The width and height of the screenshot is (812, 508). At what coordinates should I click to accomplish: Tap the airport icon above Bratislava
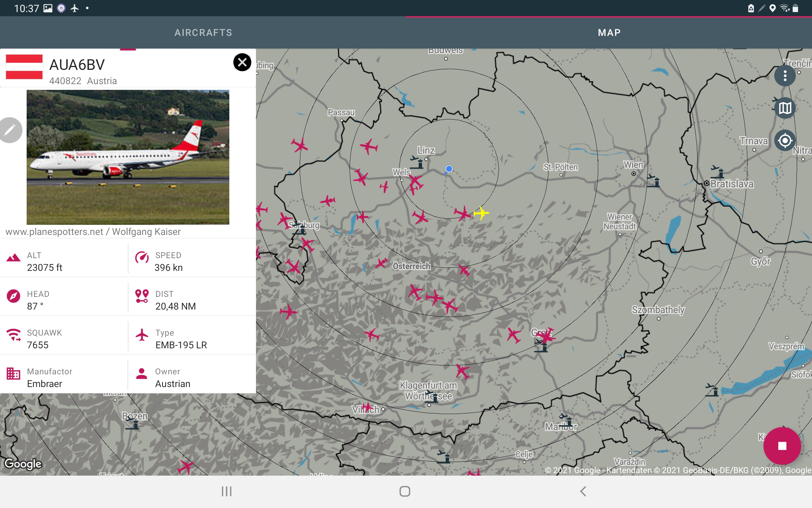point(717,172)
